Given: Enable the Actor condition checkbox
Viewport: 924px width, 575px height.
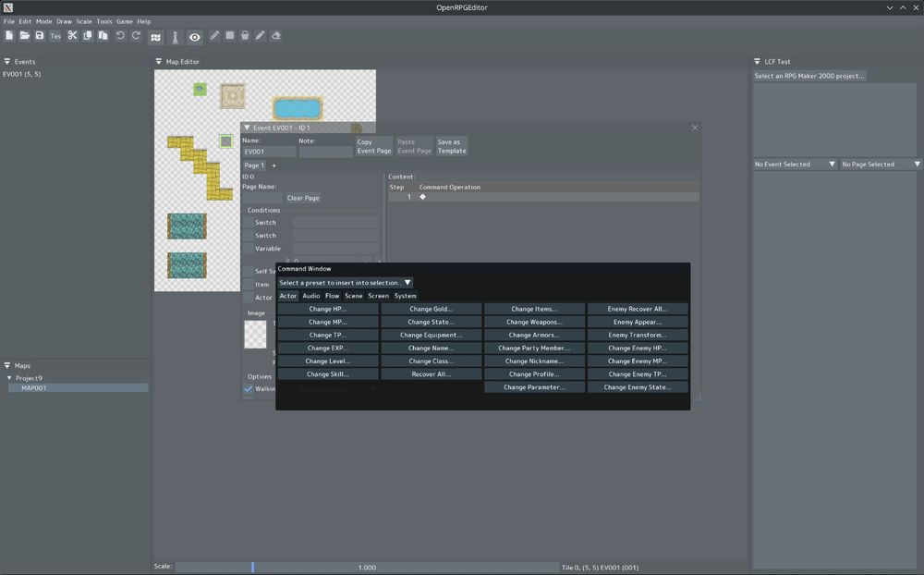Looking at the screenshot, I should [248, 298].
